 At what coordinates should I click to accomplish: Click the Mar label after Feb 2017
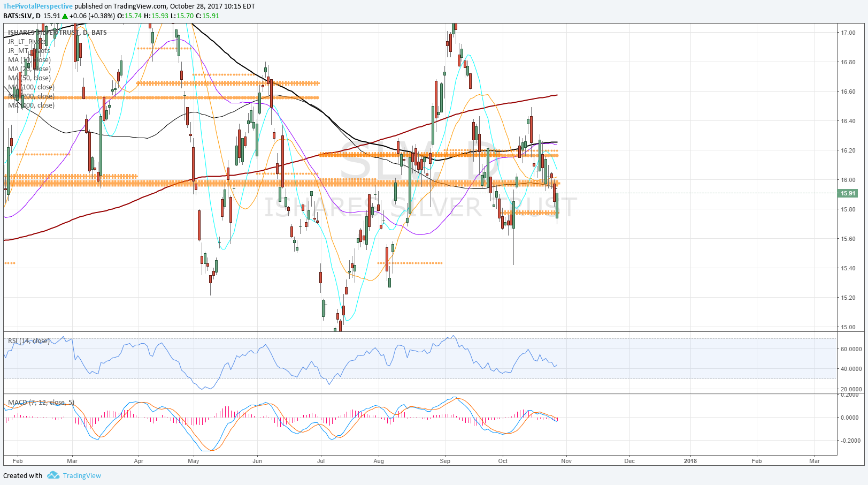pos(72,461)
